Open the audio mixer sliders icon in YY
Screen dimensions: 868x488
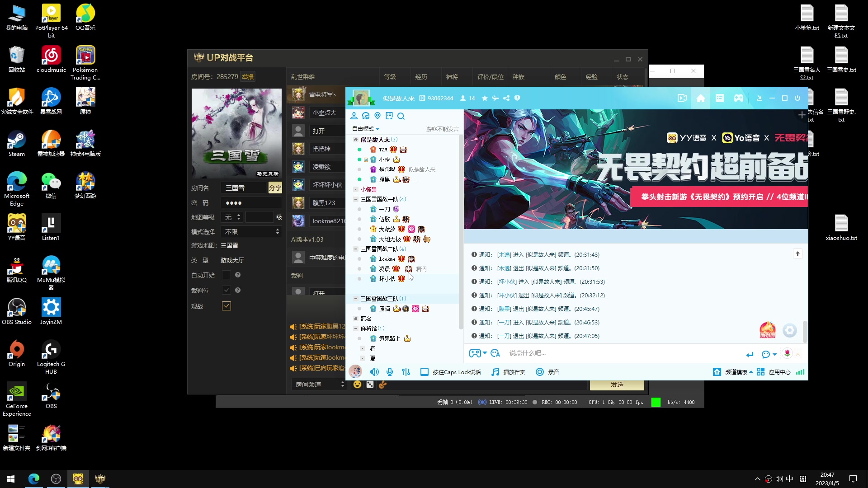click(406, 372)
